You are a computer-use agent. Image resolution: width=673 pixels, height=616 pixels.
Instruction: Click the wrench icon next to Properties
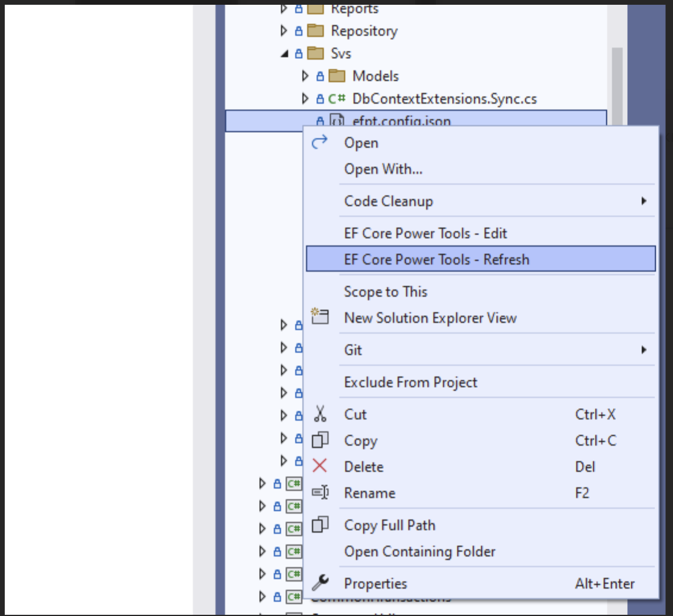point(322,583)
